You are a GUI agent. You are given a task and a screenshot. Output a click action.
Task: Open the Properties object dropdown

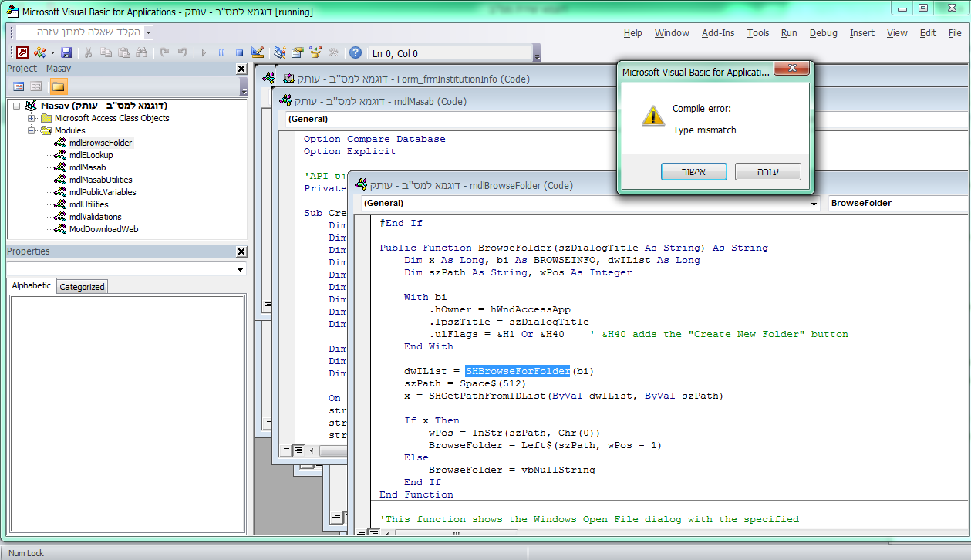[x=240, y=270]
